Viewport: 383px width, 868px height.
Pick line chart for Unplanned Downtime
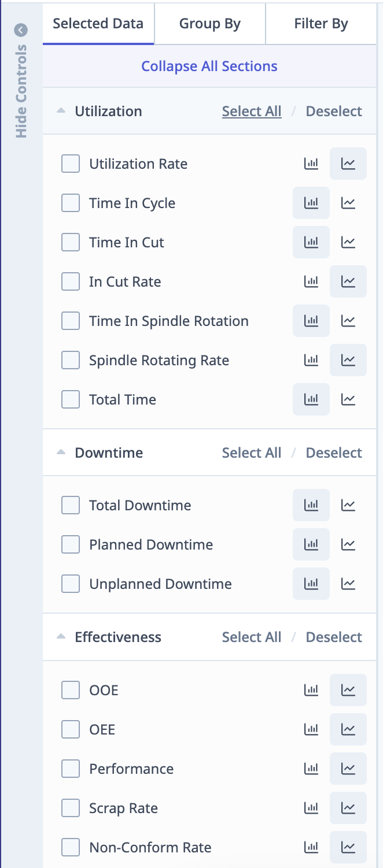[x=348, y=584]
